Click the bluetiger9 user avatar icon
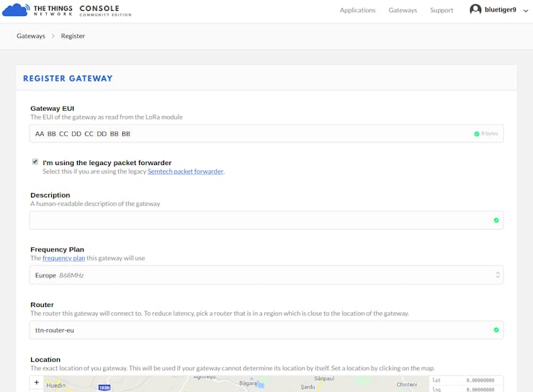Image resolution: width=533 pixels, height=392 pixels. pyautogui.click(x=475, y=9)
